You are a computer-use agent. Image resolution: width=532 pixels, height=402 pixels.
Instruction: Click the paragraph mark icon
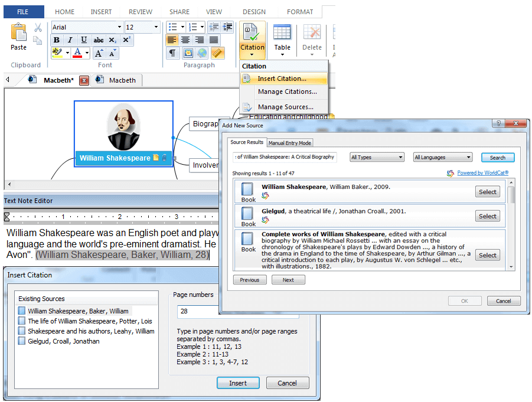(x=172, y=53)
